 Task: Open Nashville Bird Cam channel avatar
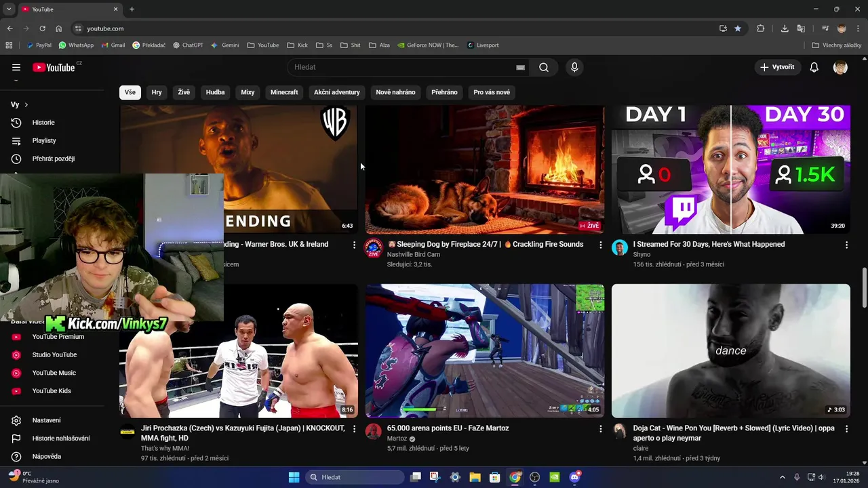coord(374,248)
